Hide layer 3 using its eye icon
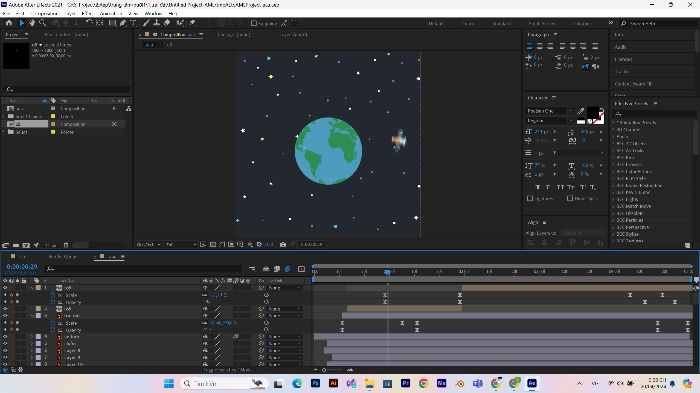The height and width of the screenshot is (393, 700). click(x=5, y=316)
